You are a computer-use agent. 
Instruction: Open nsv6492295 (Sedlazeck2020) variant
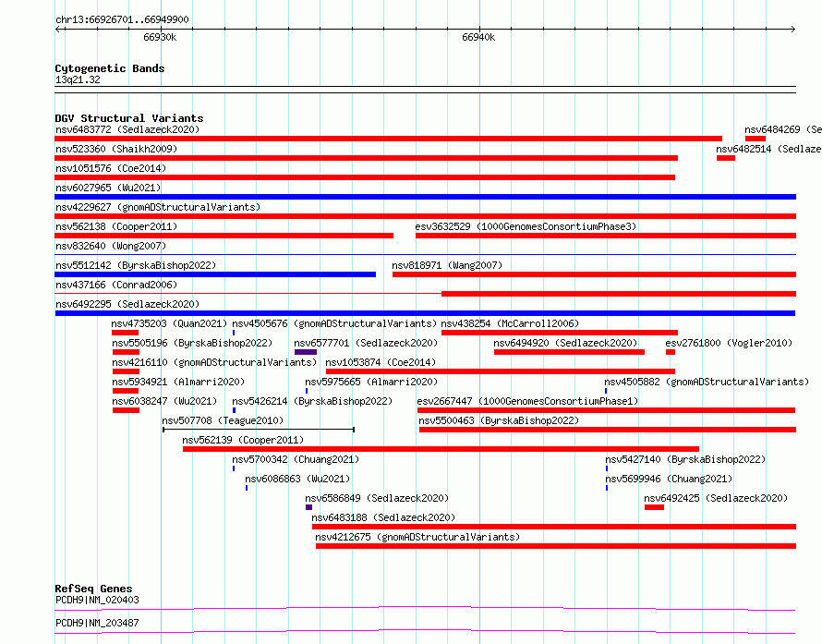click(x=127, y=304)
